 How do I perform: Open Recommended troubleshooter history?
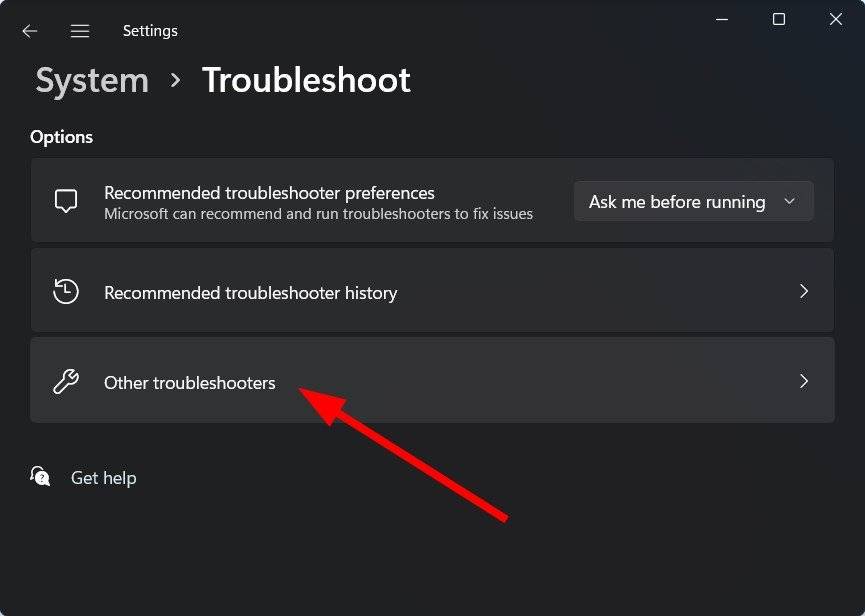click(250, 292)
